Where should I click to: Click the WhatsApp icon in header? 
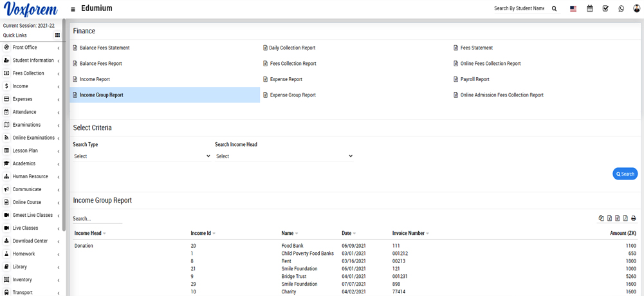(x=621, y=9)
